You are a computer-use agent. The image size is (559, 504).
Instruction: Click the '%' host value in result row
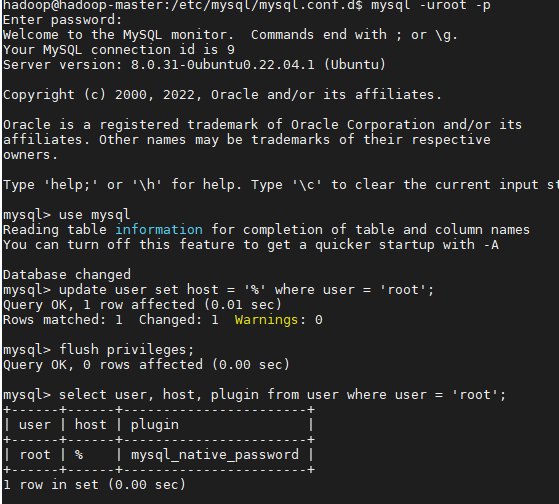[79, 455]
